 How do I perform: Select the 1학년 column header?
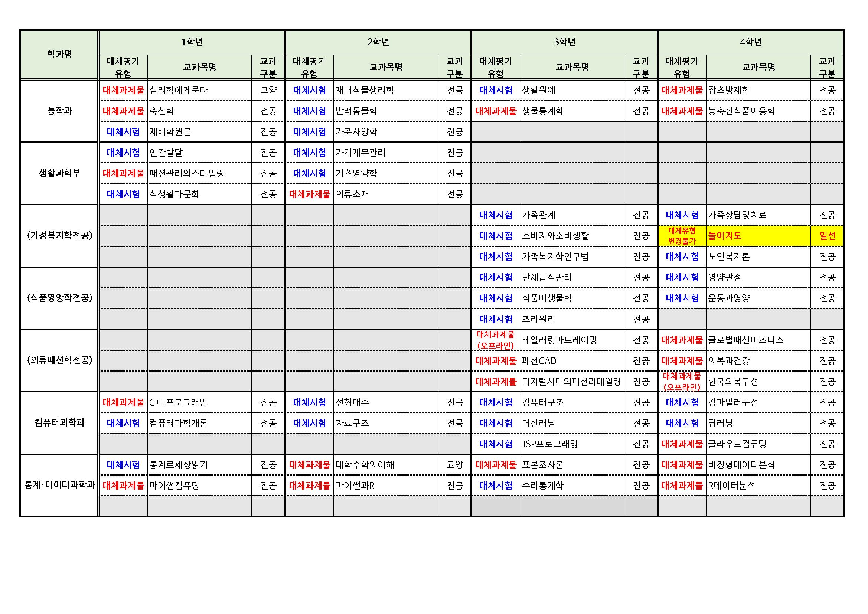pos(192,42)
